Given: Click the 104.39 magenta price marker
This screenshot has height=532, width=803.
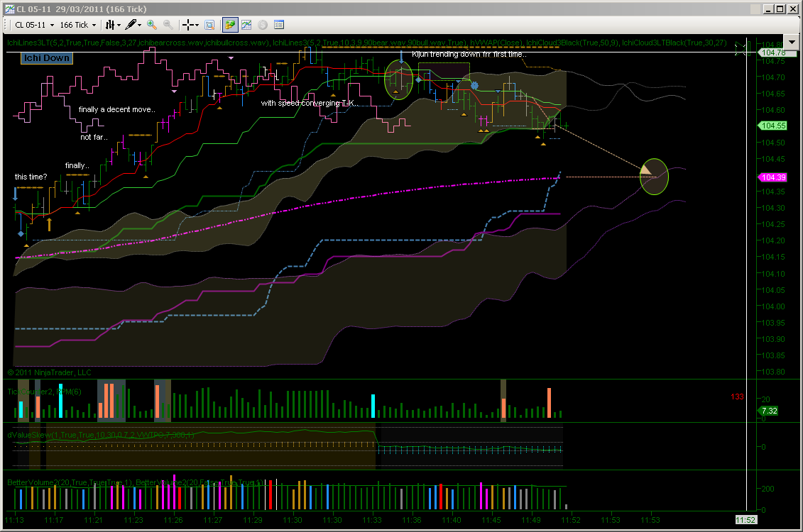Looking at the screenshot, I should coord(772,177).
